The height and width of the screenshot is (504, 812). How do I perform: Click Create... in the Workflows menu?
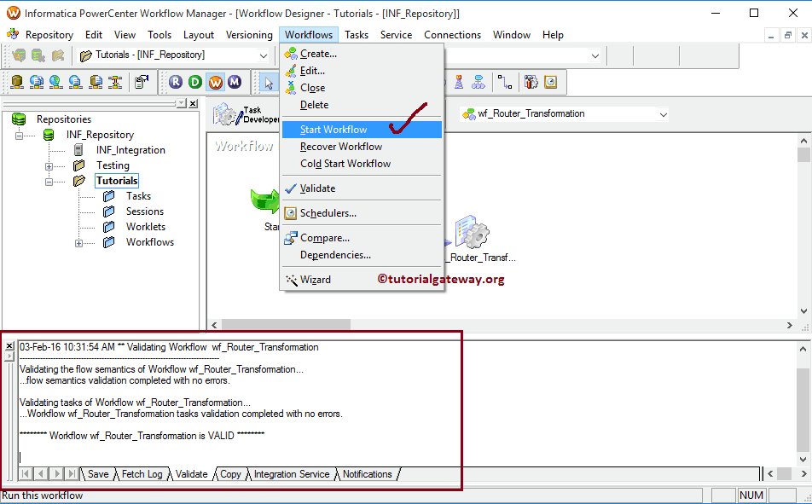362,54
